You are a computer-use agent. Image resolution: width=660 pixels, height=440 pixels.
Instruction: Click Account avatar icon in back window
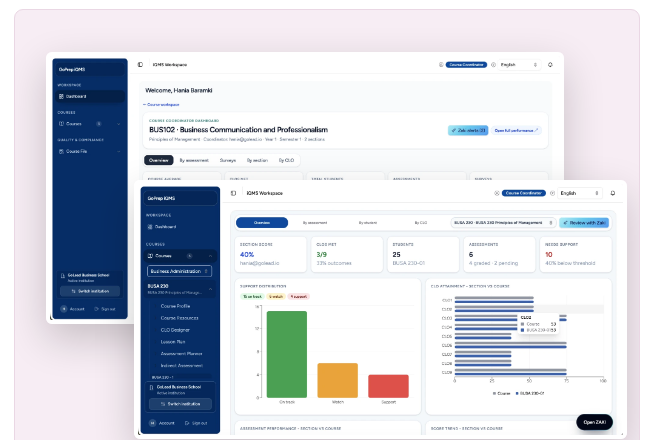coord(64,309)
